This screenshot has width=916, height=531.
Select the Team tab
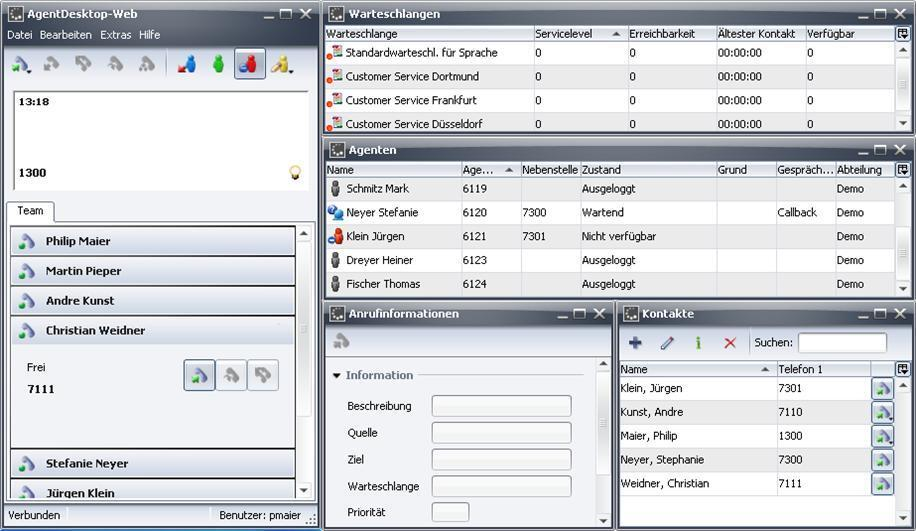coord(30,212)
